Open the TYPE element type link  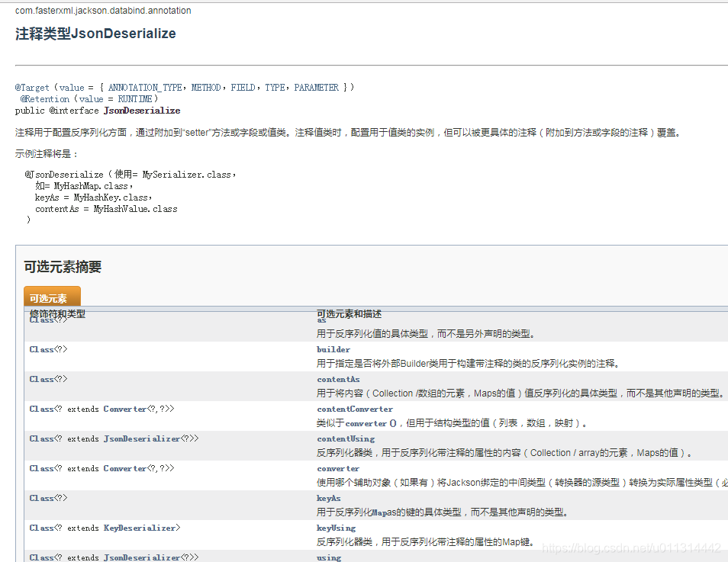coord(275,87)
